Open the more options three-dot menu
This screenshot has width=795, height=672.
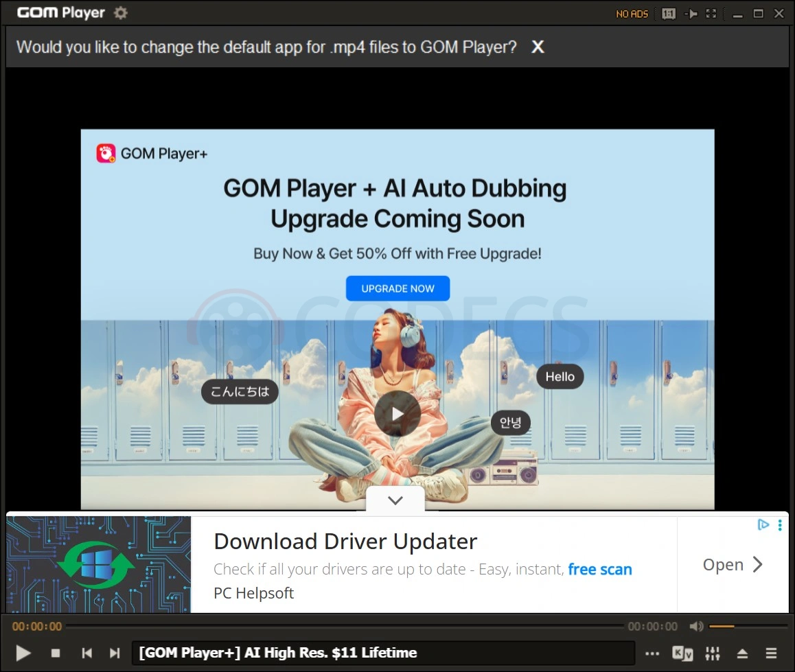click(652, 653)
